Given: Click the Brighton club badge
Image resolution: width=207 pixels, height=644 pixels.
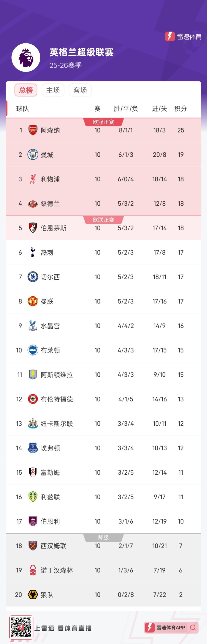Looking at the screenshot, I should point(33,350).
